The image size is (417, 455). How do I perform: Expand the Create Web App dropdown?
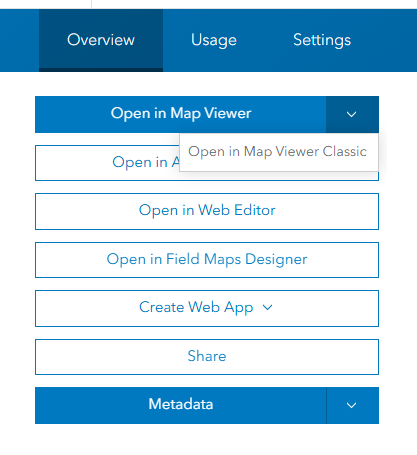(207, 308)
